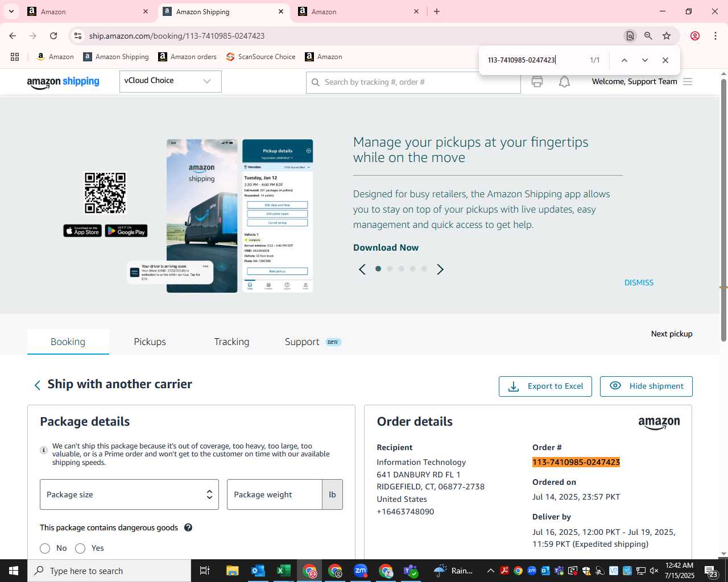The height and width of the screenshot is (582, 728).
Task: Click Hide shipment eye button
Action: pos(646,386)
